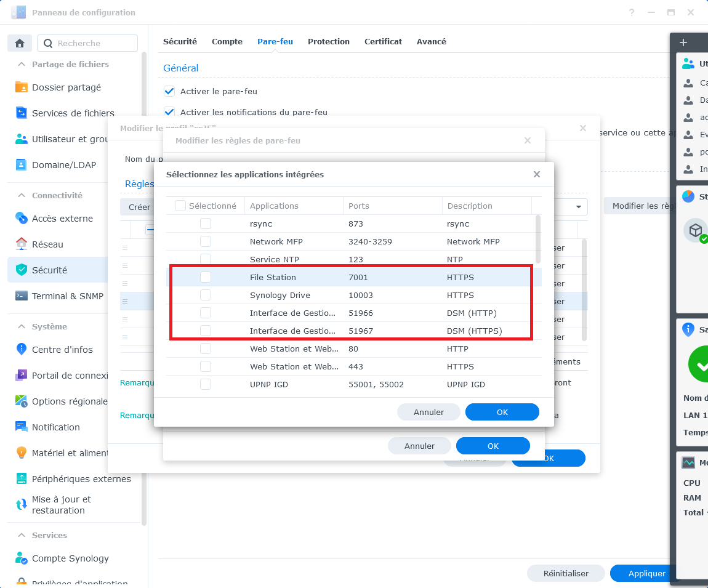Open Réseau network icon
708x588 pixels.
click(22, 244)
